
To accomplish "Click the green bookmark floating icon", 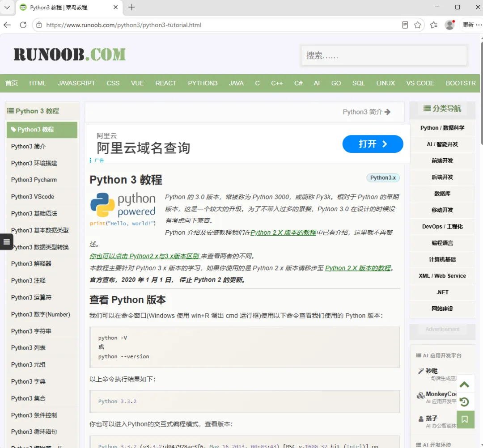I will [465, 419].
